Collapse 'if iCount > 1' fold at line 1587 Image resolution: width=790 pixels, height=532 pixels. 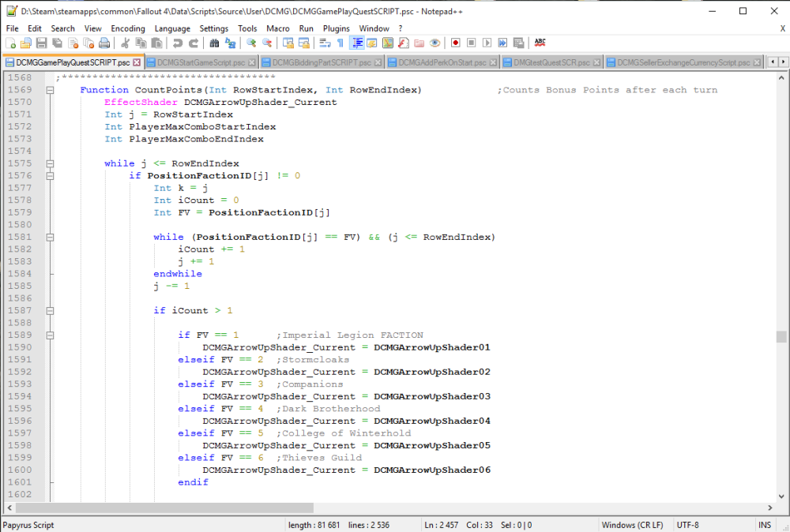(x=50, y=310)
